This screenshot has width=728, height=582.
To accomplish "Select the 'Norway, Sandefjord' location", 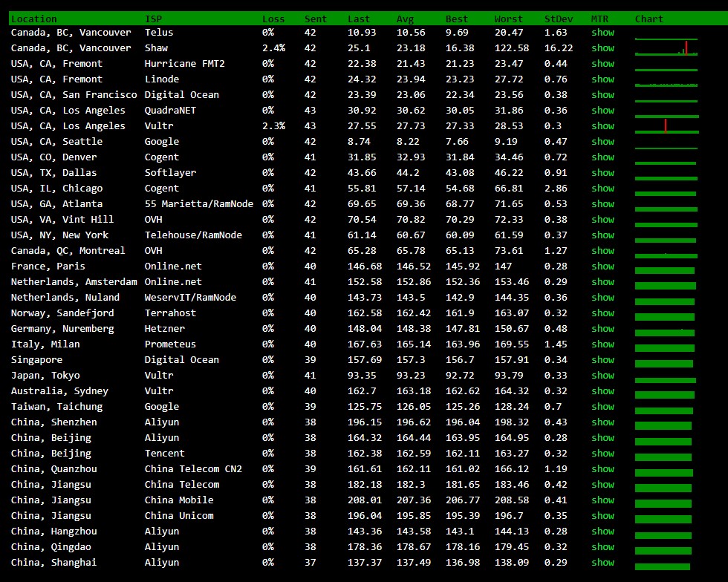I will [62, 313].
